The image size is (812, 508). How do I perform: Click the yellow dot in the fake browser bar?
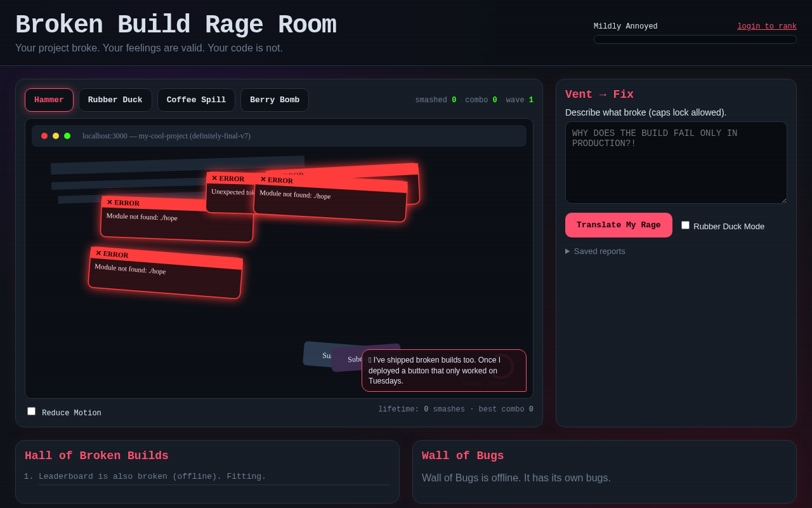pos(56,136)
